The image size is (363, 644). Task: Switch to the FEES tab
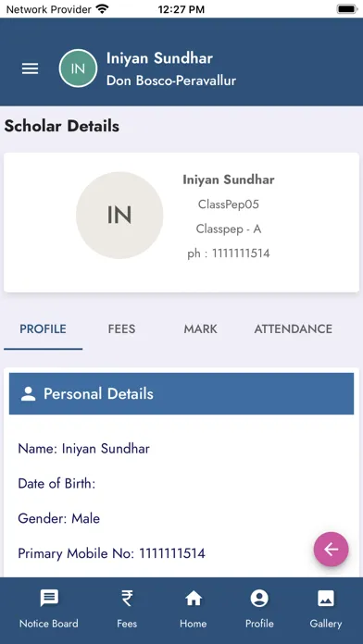121,329
